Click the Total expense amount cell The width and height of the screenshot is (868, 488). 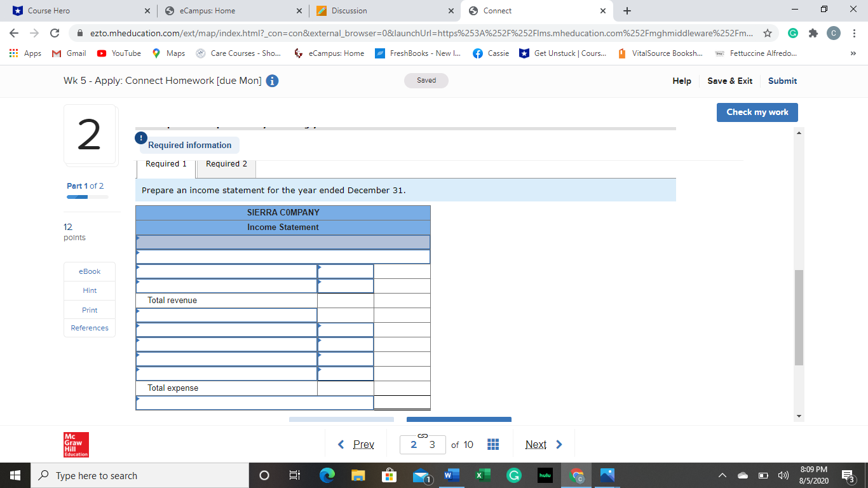pos(346,388)
